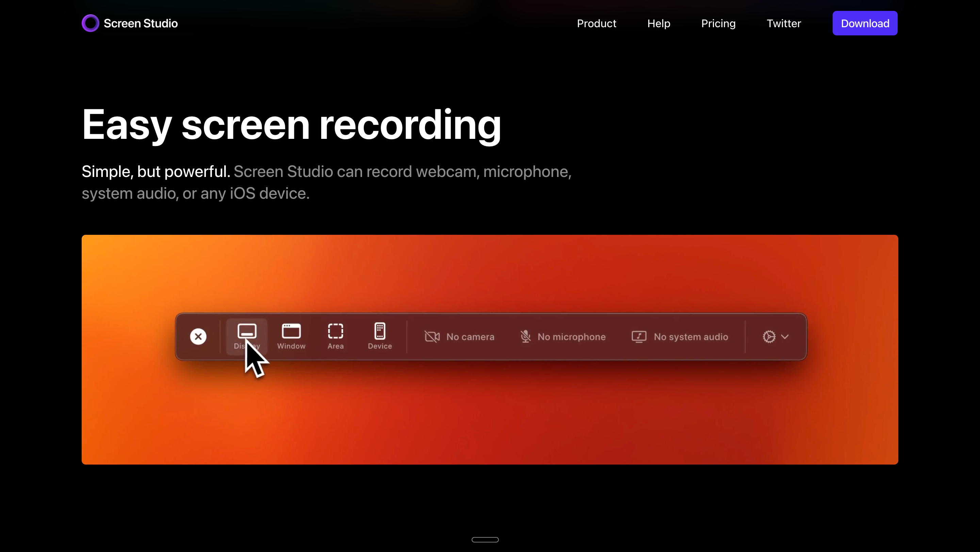Toggle the No camera option
The image size is (980, 552).
point(470,337)
